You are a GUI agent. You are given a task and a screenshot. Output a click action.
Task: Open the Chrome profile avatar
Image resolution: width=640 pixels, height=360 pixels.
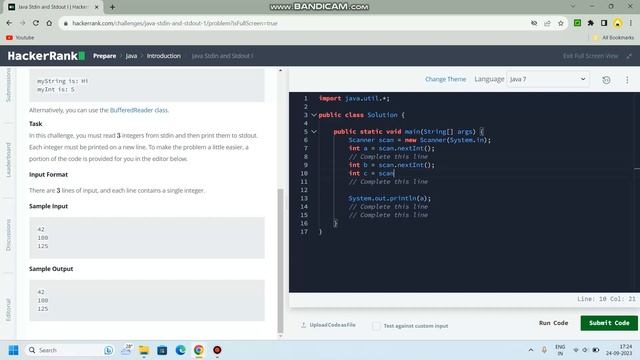(x=618, y=23)
